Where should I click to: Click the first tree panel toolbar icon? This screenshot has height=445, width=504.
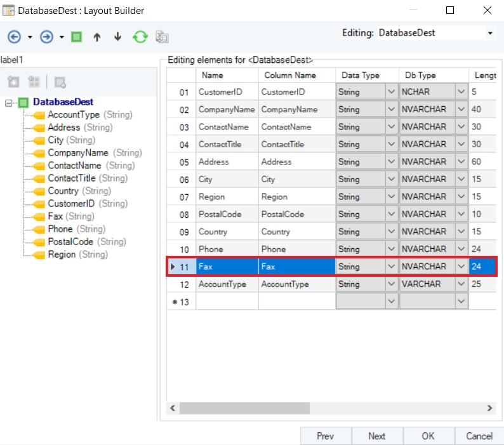14,82
